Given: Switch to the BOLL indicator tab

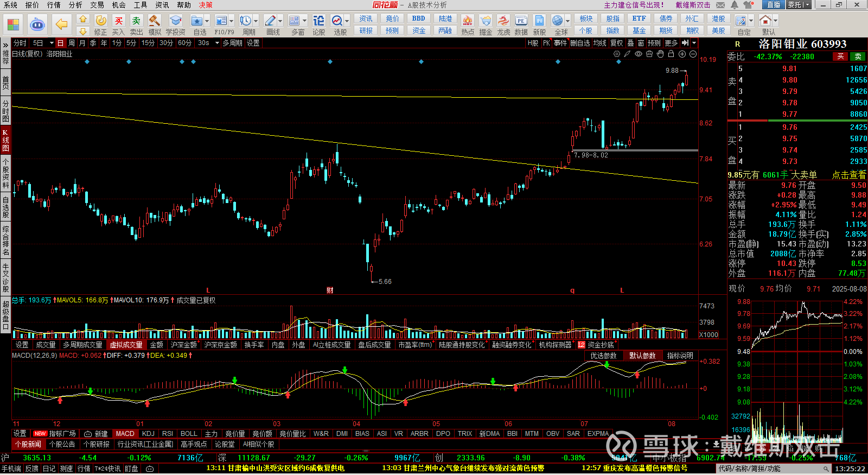Looking at the screenshot, I should [x=189, y=434].
